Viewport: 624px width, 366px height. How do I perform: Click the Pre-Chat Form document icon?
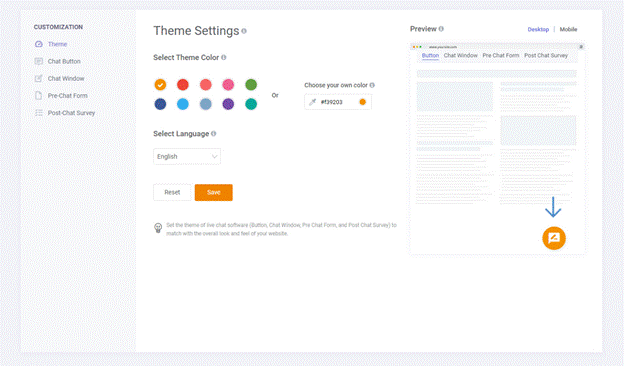click(x=39, y=95)
